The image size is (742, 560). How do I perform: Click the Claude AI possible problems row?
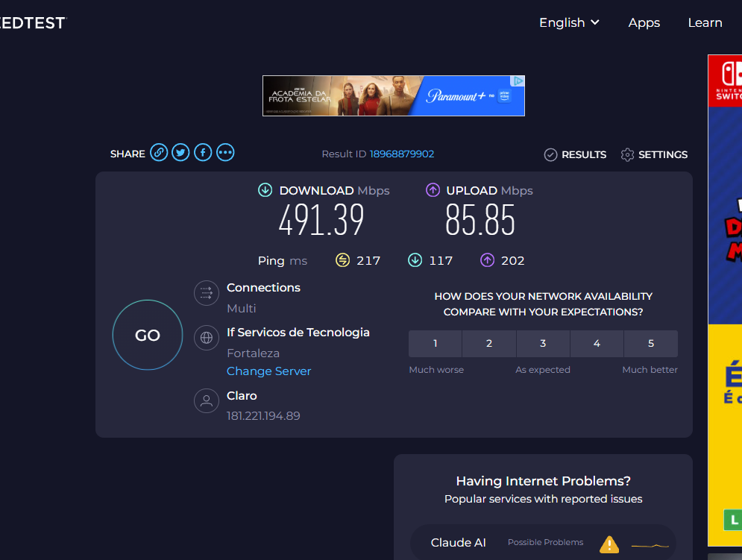click(x=543, y=543)
